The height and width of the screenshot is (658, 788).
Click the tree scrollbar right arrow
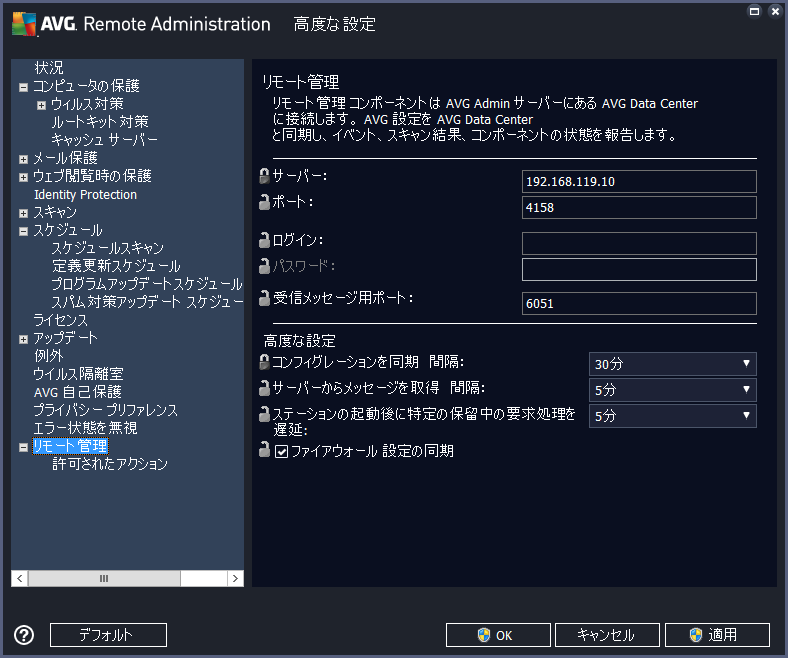[x=235, y=578]
